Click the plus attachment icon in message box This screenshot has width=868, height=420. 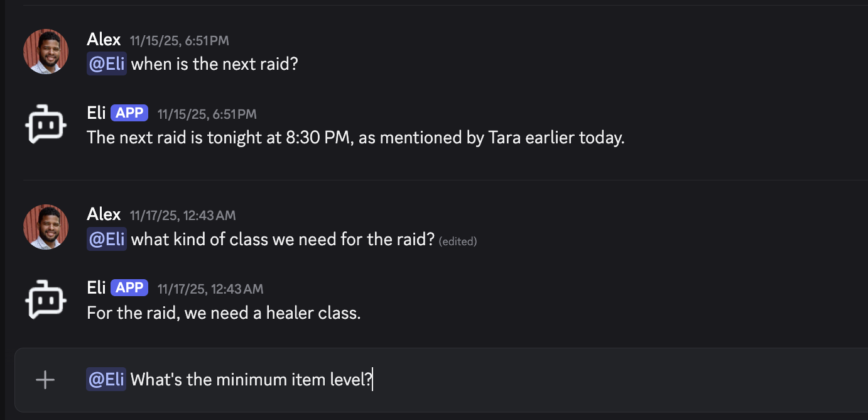pyautogui.click(x=45, y=380)
